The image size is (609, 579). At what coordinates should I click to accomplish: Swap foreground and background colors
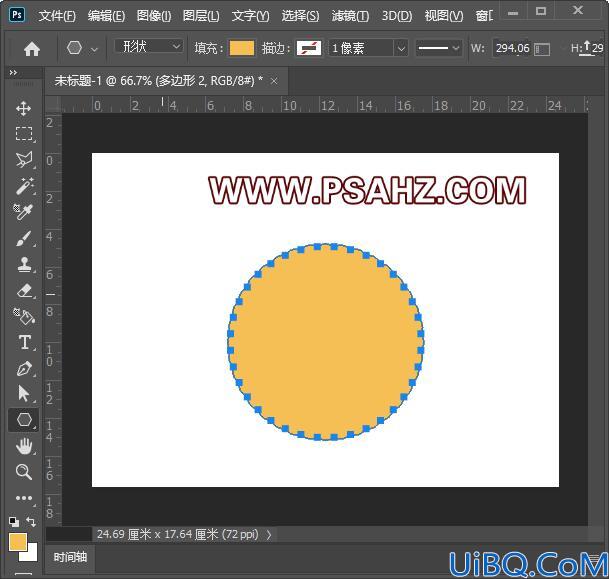tap(31, 522)
